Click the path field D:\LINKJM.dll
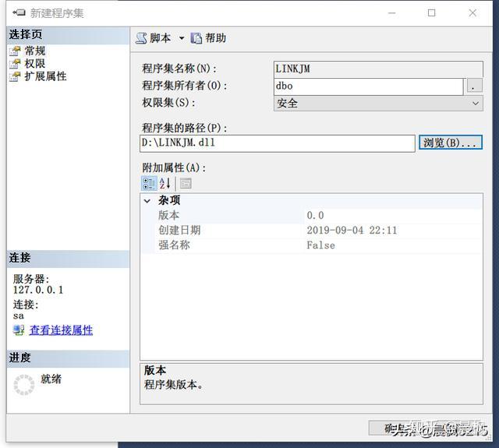 tap(278, 143)
